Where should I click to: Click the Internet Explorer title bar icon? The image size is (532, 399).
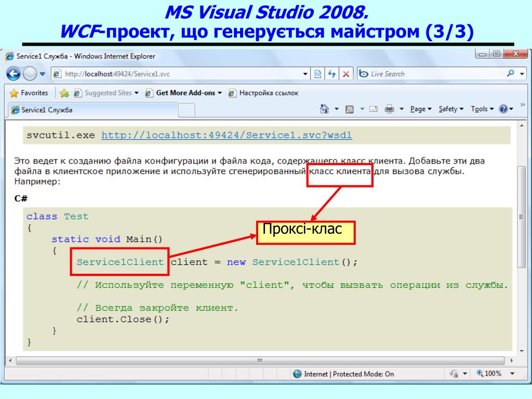(x=9, y=56)
